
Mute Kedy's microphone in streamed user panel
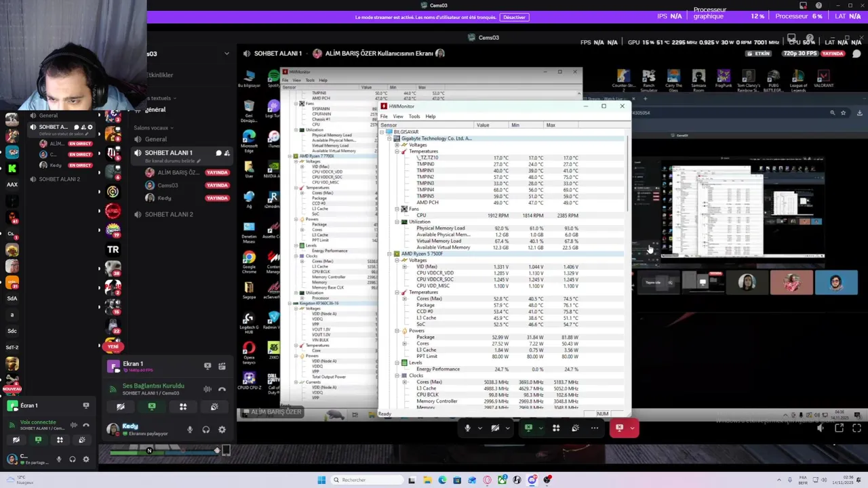coord(190,429)
